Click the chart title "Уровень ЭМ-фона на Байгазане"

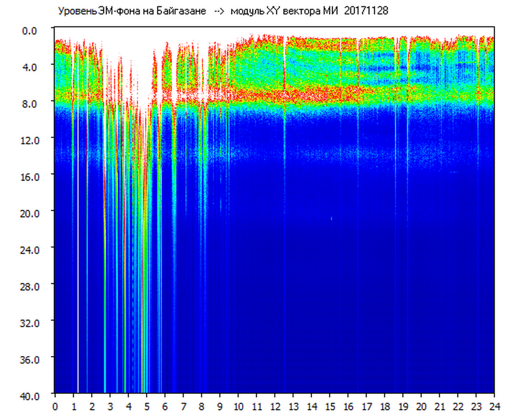point(132,11)
